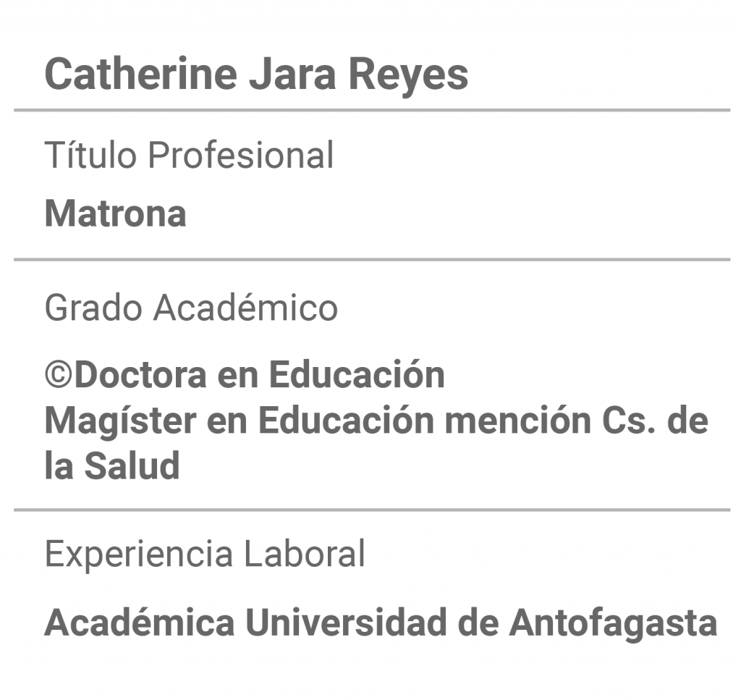Screen dimensions: 741x700
Task: Click the word Profesional
Action: coord(241,155)
